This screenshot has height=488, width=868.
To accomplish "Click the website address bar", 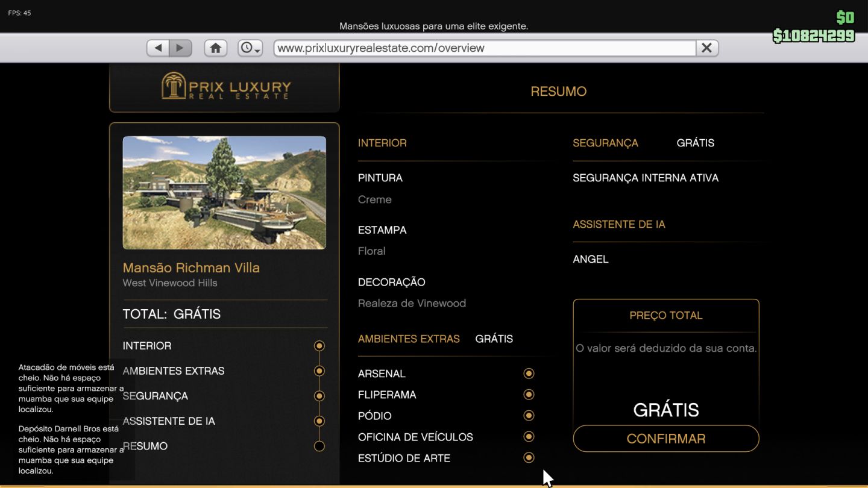I will 485,48.
